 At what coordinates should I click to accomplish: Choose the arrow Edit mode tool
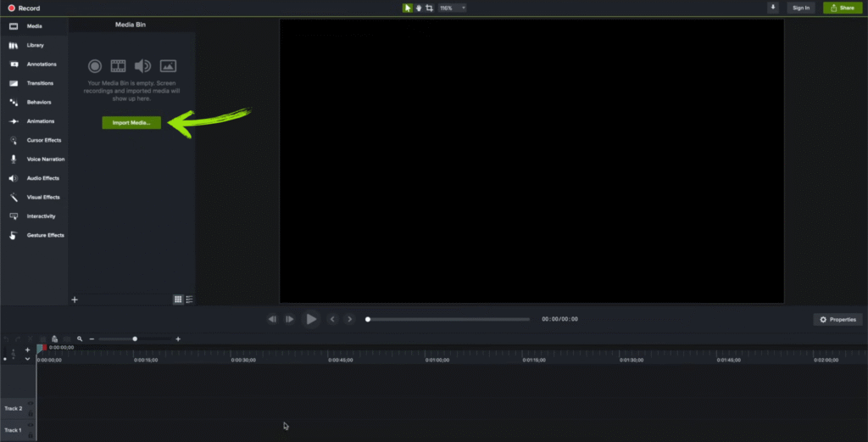(407, 8)
